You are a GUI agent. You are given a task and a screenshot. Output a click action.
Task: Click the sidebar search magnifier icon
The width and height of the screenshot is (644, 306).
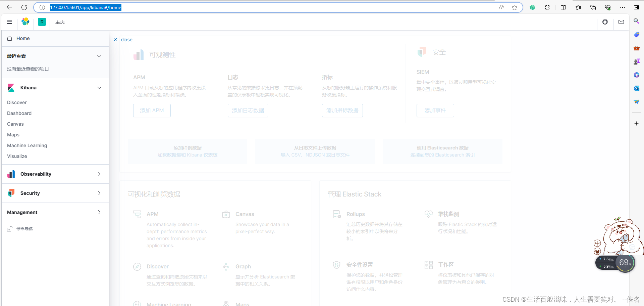(x=636, y=21)
